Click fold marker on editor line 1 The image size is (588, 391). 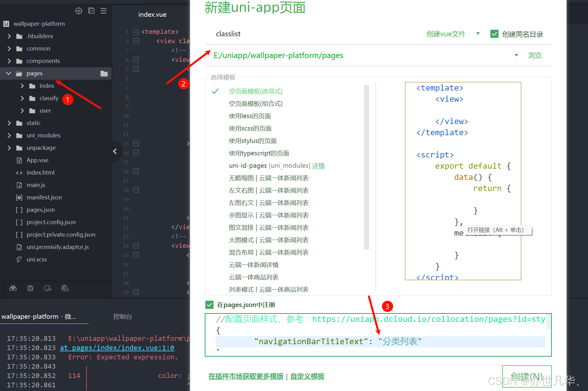coord(136,32)
